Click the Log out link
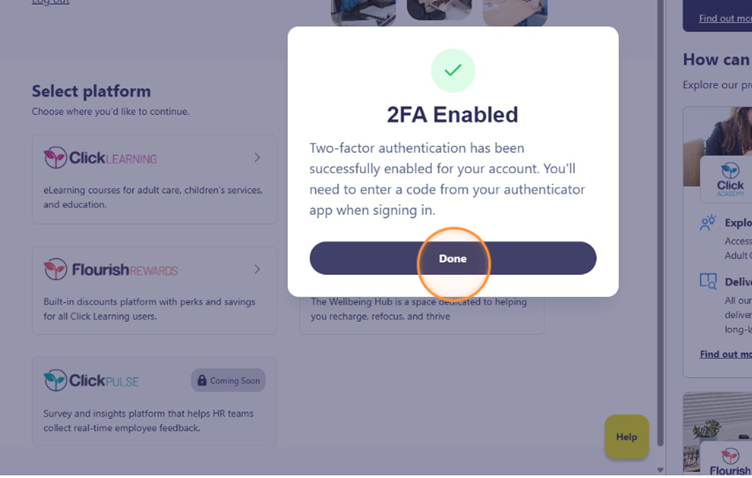This screenshot has height=478, width=752. tap(51, 3)
